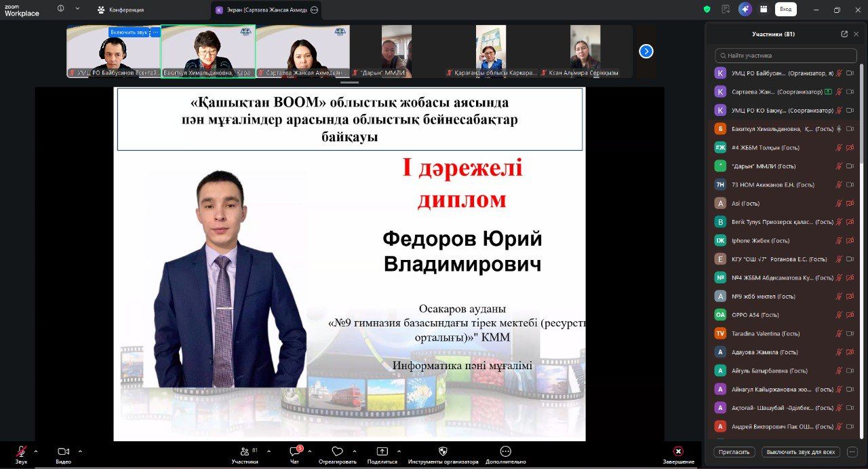Click the React (Отреагировать) heart icon
The width and height of the screenshot is (868, 469).
[337, 451]
